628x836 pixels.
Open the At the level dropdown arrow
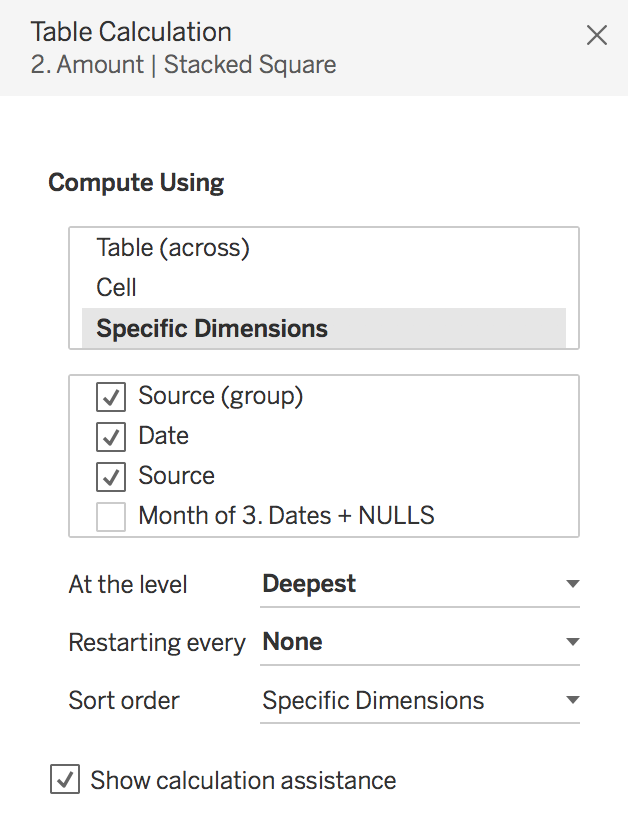(x=573, y=584)
